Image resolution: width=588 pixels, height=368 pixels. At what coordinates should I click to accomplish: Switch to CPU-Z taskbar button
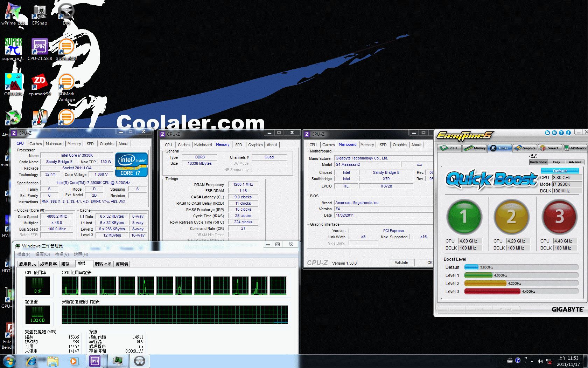coord(95,361)
